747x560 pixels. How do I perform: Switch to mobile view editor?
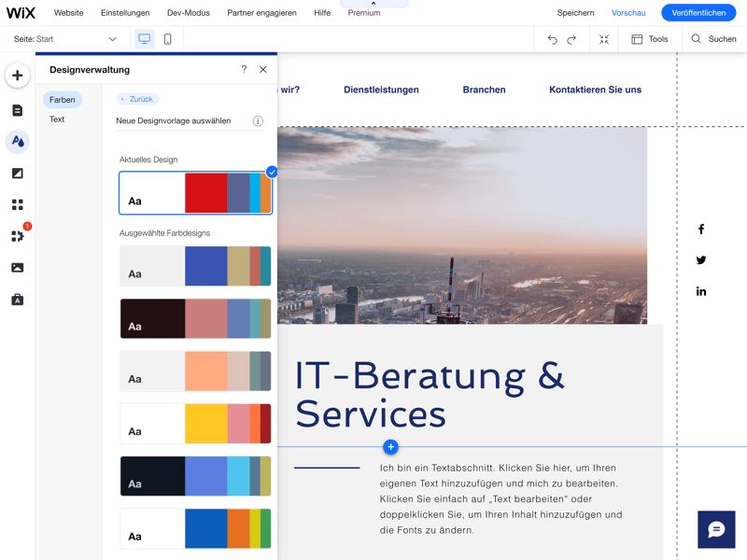168,39
